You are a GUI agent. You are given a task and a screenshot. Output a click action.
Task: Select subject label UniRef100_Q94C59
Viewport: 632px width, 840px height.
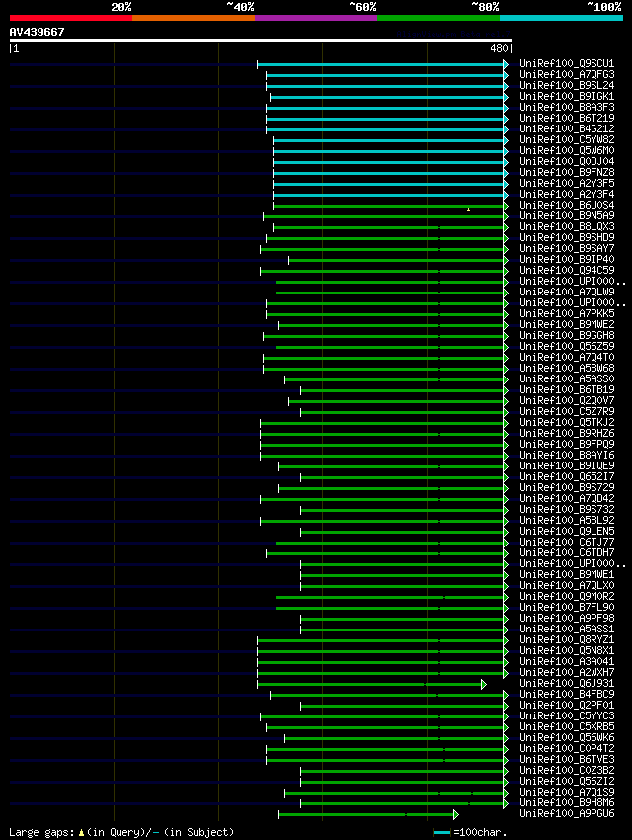point(567,271)
